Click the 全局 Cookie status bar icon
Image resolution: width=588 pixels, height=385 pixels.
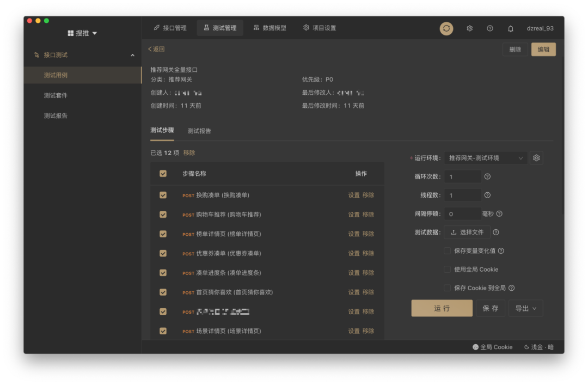pos(475,347)
